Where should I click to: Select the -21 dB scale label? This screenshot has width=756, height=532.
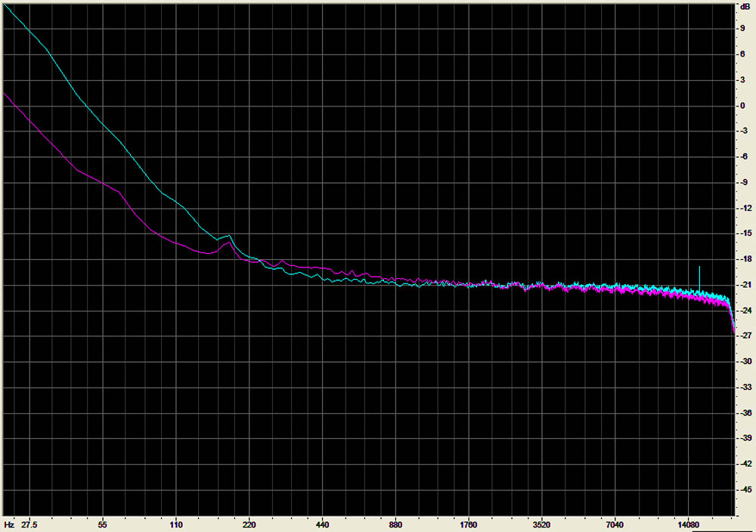[745, 285]
